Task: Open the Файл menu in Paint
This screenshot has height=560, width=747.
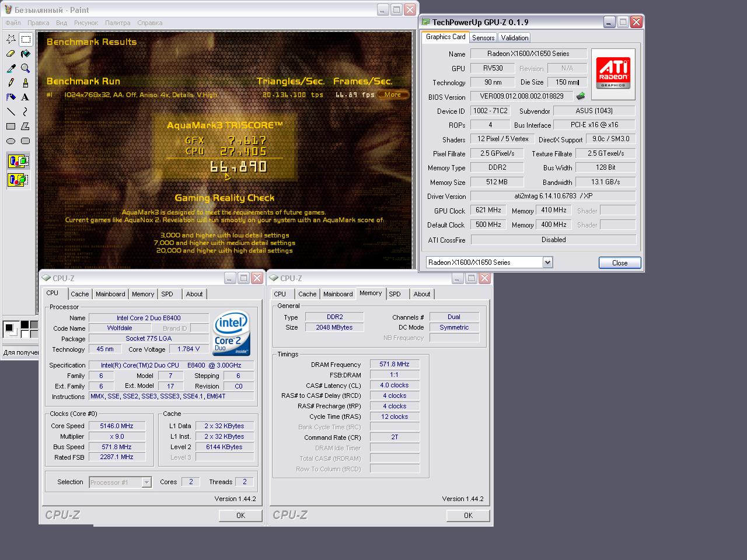Action: [13, 23]
